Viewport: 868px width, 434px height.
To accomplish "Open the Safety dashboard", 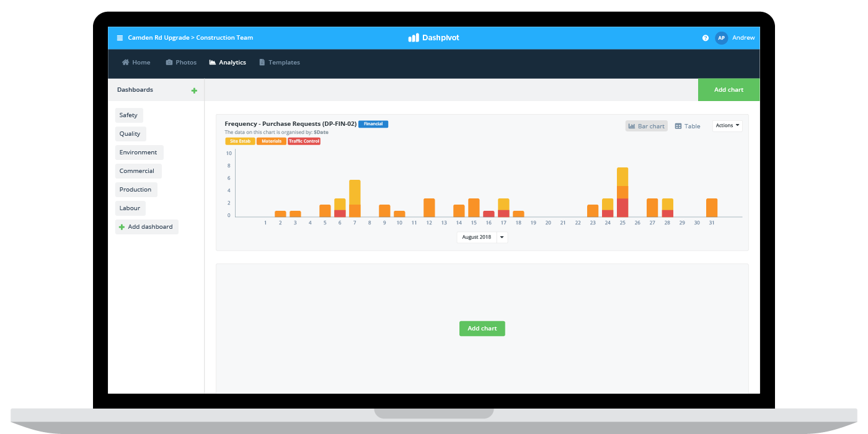I will pyautogui.click(x=129, y=115).
